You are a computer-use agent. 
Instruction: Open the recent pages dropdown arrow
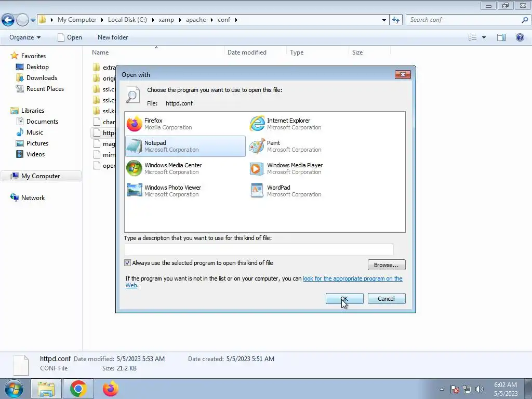tap(33, 20)
